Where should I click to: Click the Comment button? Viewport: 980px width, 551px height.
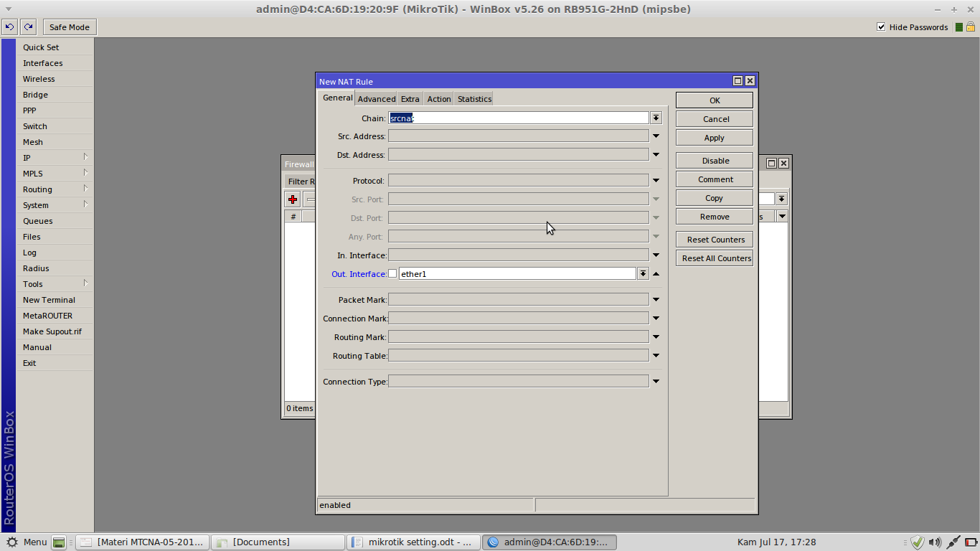coord(715,179)
